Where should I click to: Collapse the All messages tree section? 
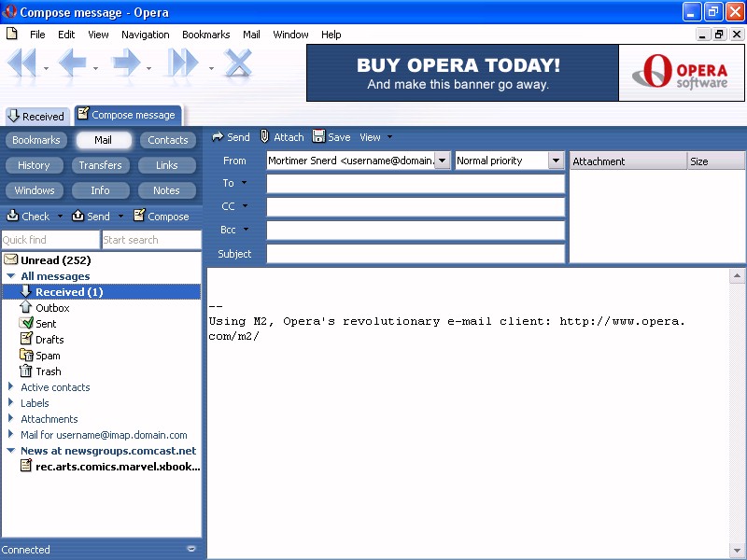11,275
